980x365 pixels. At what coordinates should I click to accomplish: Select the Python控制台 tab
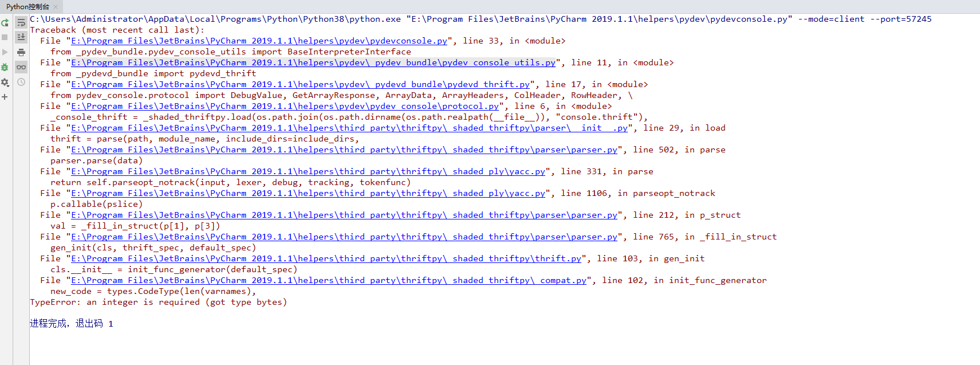[x=27, y=7]
